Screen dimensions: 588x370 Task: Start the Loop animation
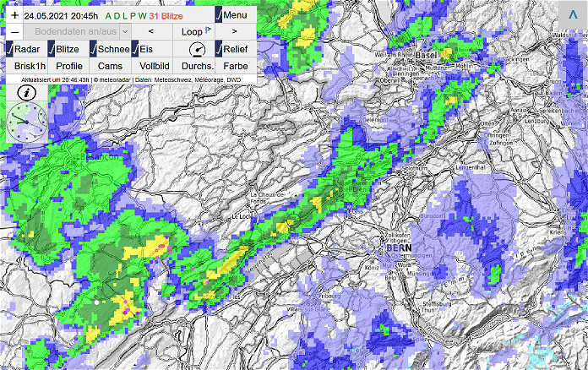pyautogui.click(x=193, y=32)
